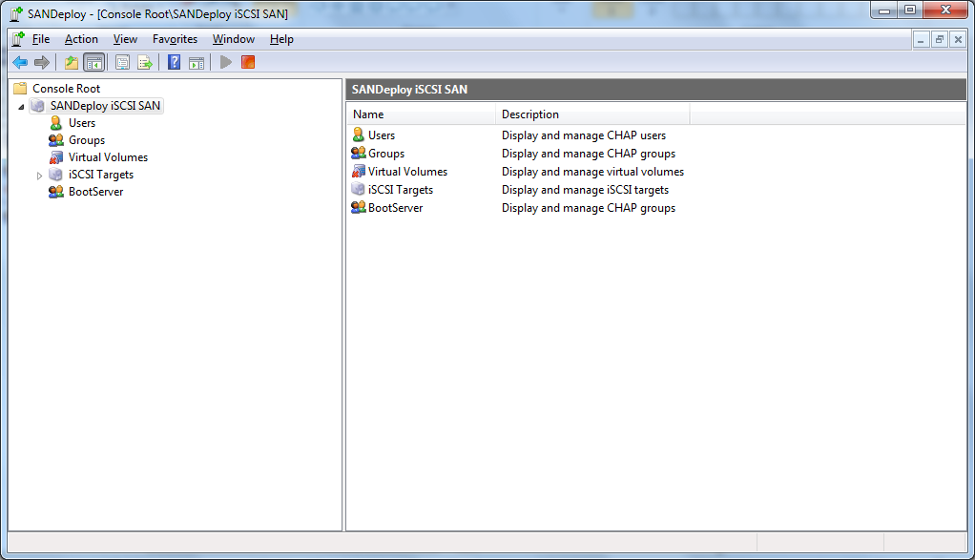Viewport: 975px width, 560px height.
Task: Click the Users icon in tree
Action: (x=56, y=123)
